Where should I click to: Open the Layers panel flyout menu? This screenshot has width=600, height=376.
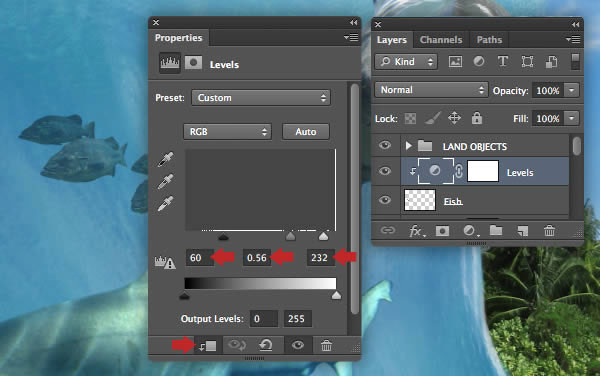point(573,39)
